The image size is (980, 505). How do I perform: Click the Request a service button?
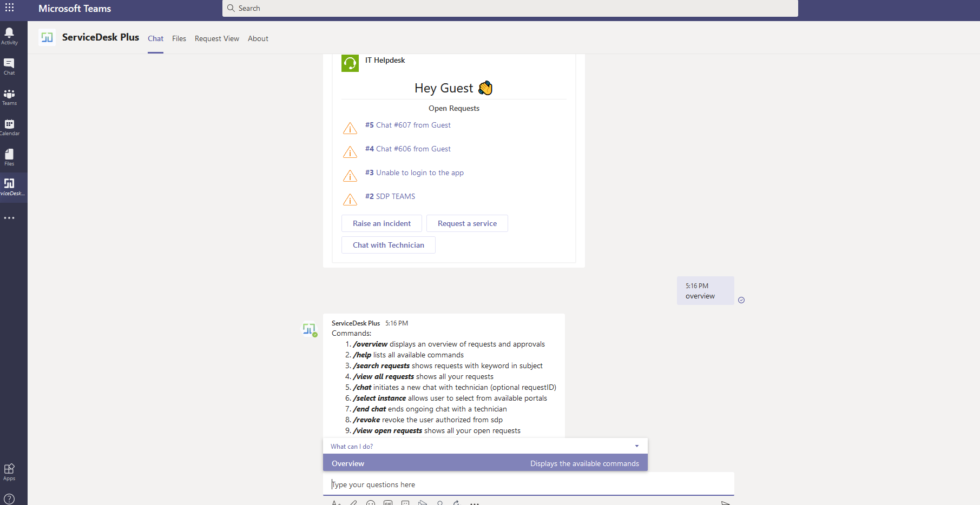pos(467,223)
